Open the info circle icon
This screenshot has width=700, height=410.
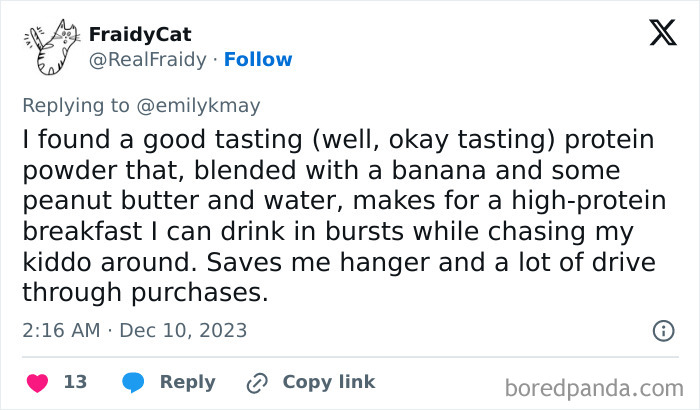(x=662, y=330)
